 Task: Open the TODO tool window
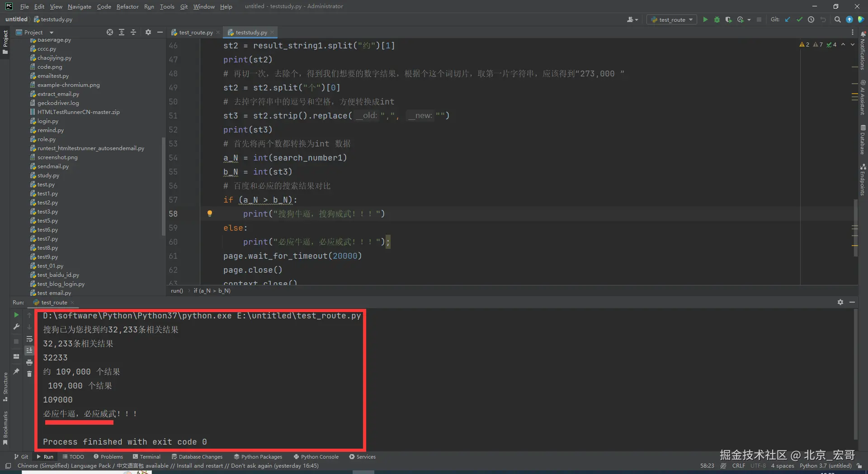[73, 457]
